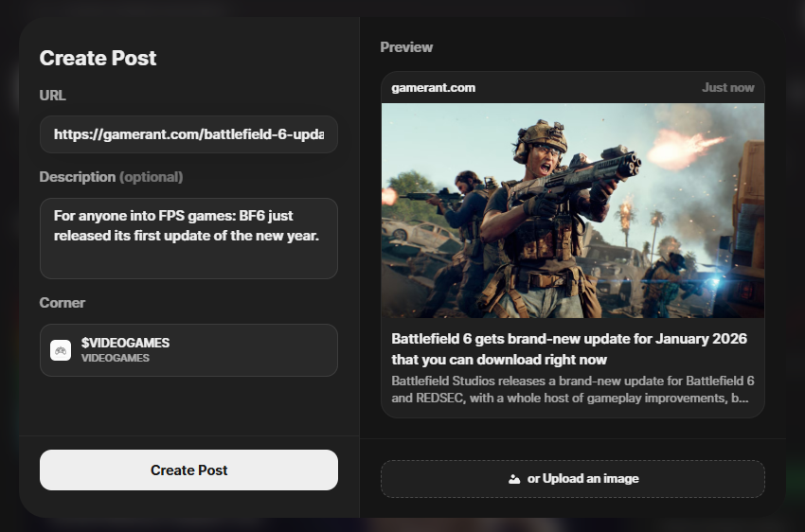Click the URL field label
Image resolution: width=805 pixels, height=532 pixels.
click(53, 96)
